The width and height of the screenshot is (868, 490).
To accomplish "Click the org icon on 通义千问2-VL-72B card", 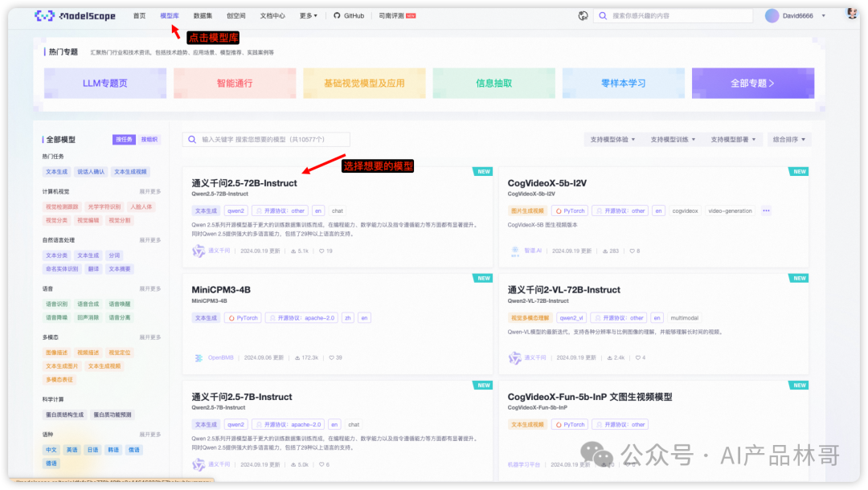I will [515, 357].
